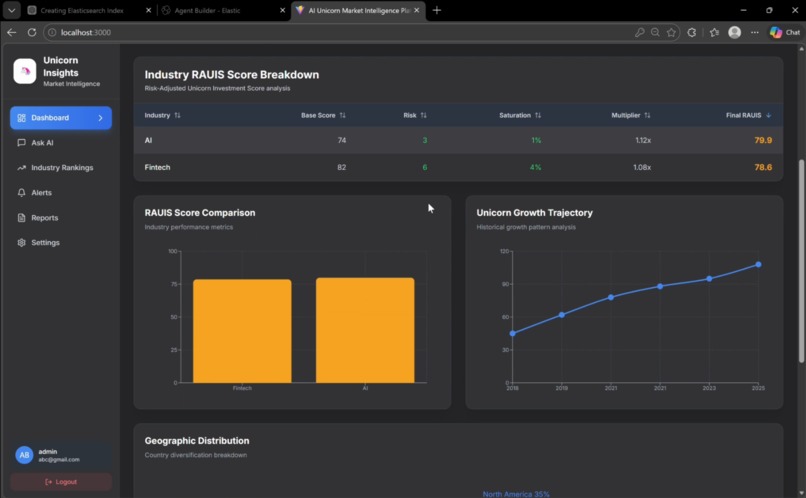Screen dimensions: 806x498
Task: Click the 79.9 Final RAUIS value
Action: [x=763, y=140]
